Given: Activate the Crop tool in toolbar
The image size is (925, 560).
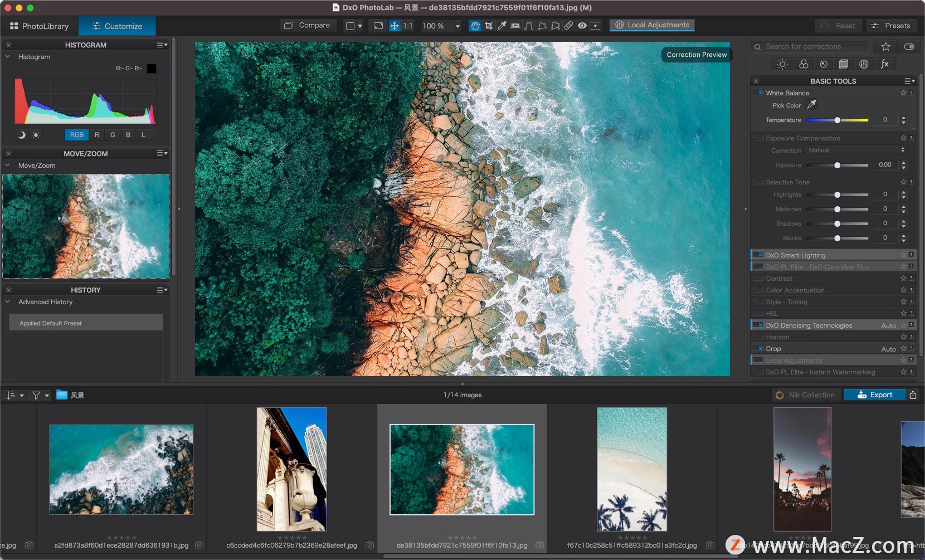Looking at the screenshot, I should pyautogui.click(x=489, y=26).
